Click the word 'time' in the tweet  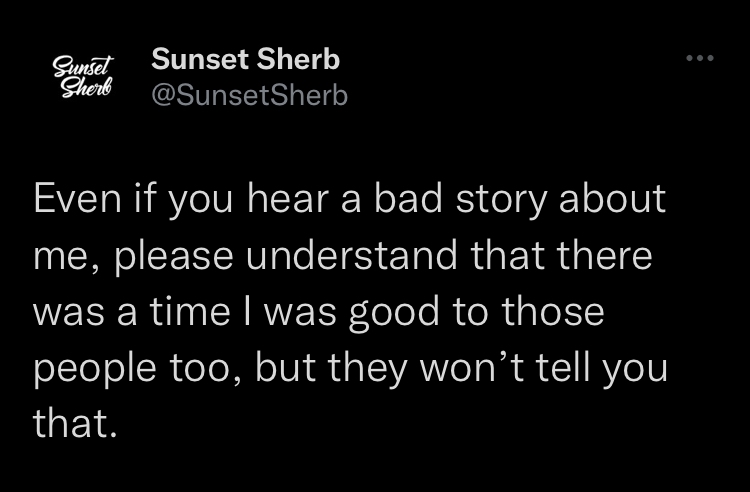pos(190,311)
